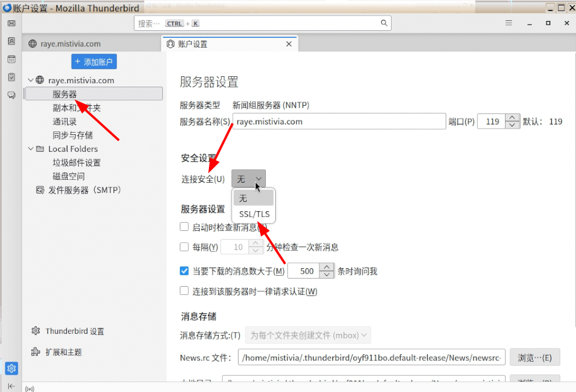This screenshot has width=576, height=392.
Task: Click globe icon on raye.mistivia.com tab
Action: [x=33, y=44]
